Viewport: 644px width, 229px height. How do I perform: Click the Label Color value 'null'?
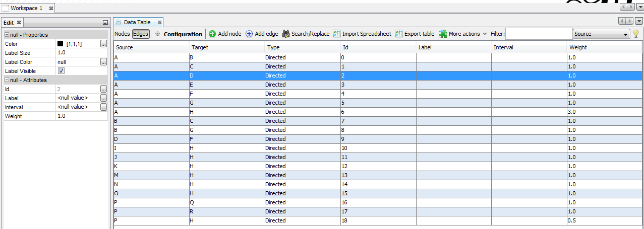[78, 62]
